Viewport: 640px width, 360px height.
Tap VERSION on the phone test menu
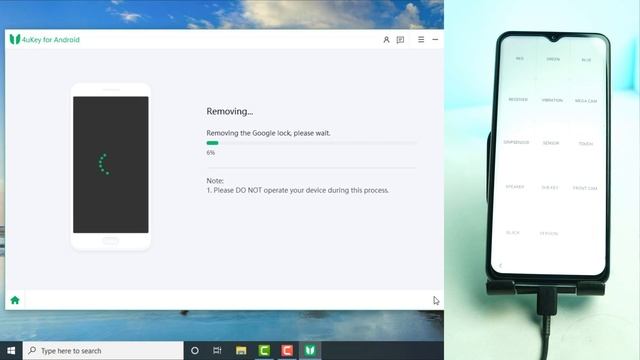[549, 233]
